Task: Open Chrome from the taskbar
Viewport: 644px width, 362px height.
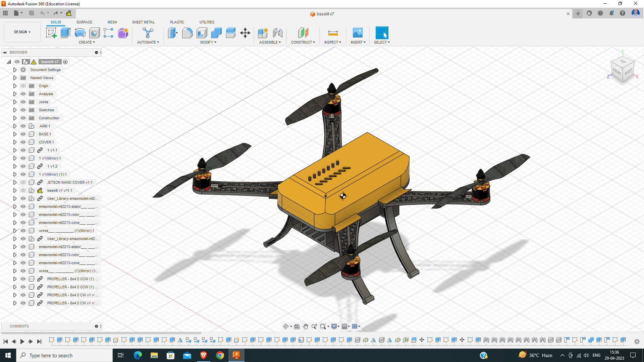Action: coord(220,355)
